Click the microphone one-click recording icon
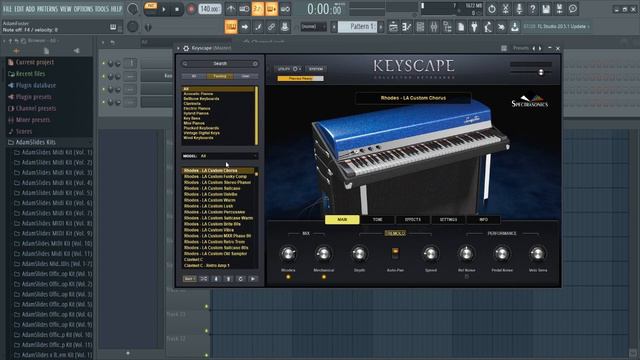The height and width of the screenshot is (360, 640). click(519, 9)
